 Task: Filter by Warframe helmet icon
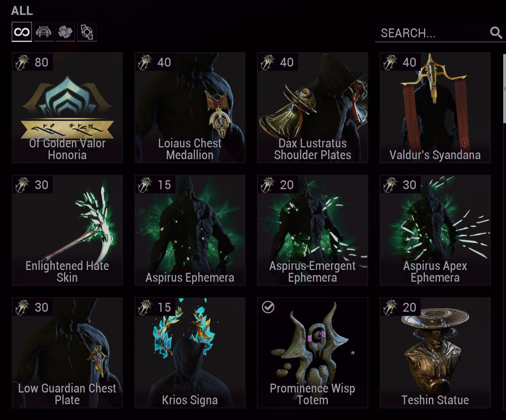[44, 32]
